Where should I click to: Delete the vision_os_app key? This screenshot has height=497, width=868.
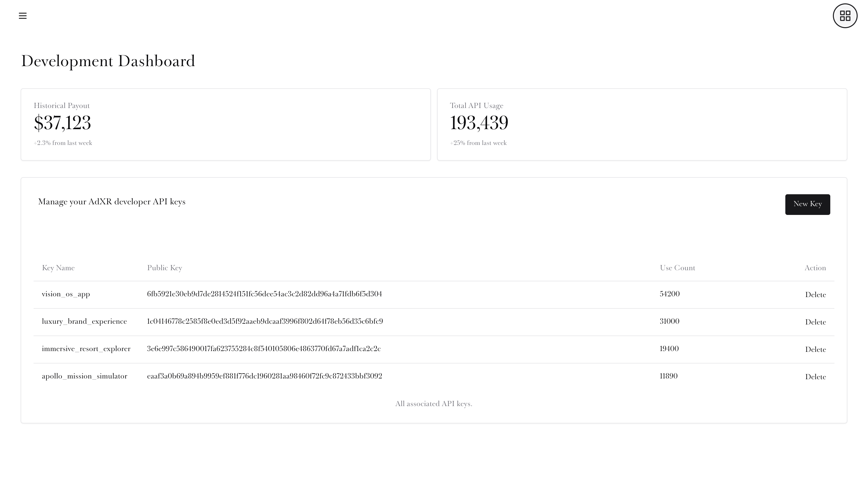pyautogui.click(x=815, y=294)
